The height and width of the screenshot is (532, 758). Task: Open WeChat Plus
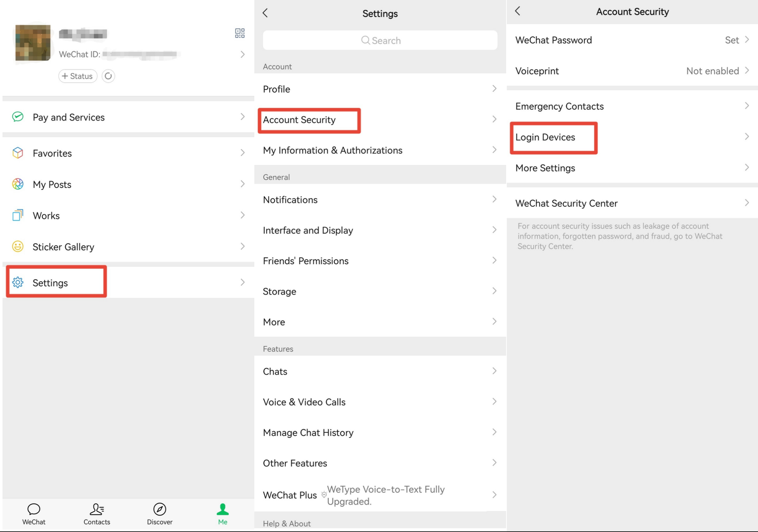(x=380, y=495)
